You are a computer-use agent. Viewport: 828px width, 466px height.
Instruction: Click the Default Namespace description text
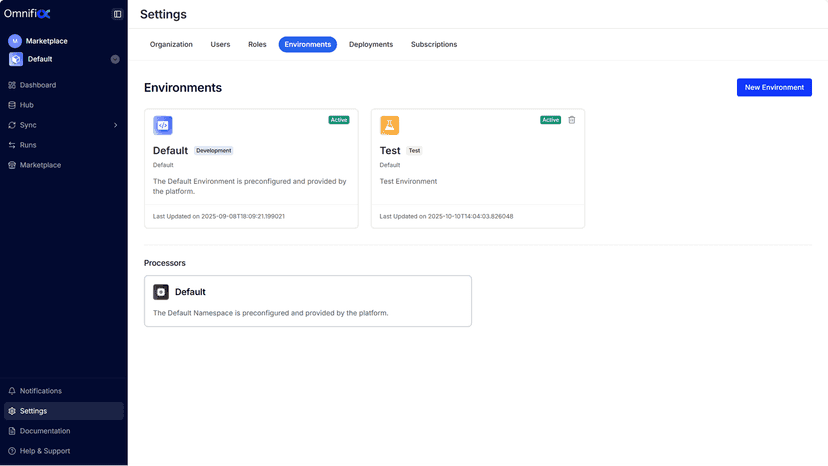tap(270, 313)
